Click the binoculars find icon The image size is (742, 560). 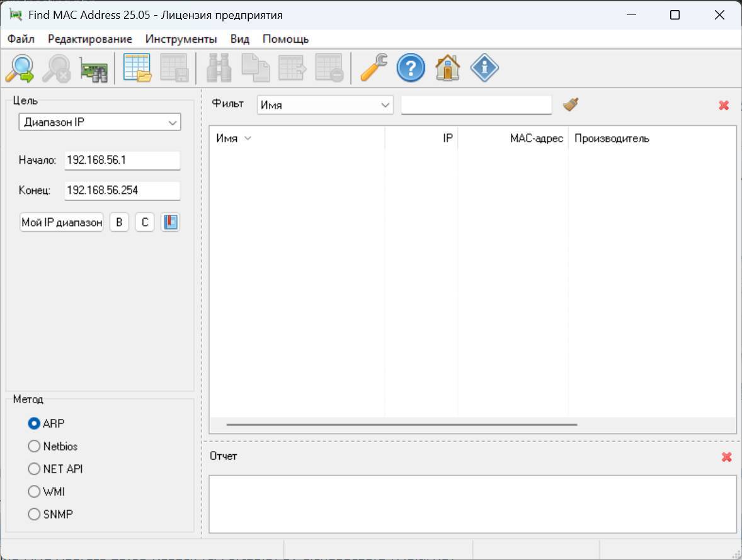pos(219,68)
